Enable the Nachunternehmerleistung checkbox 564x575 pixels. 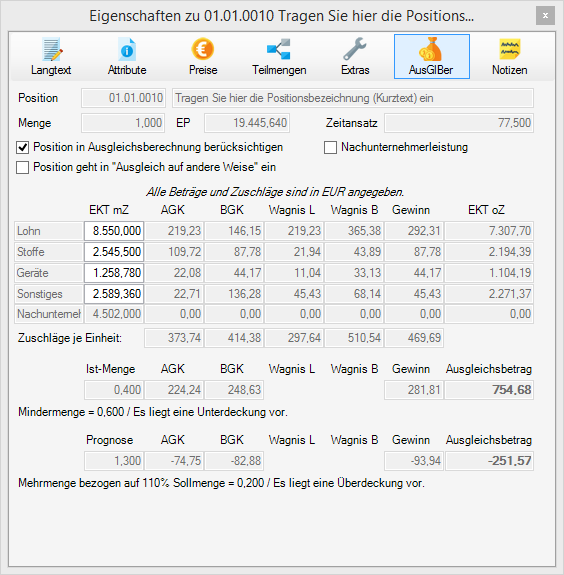pos(330,147)
